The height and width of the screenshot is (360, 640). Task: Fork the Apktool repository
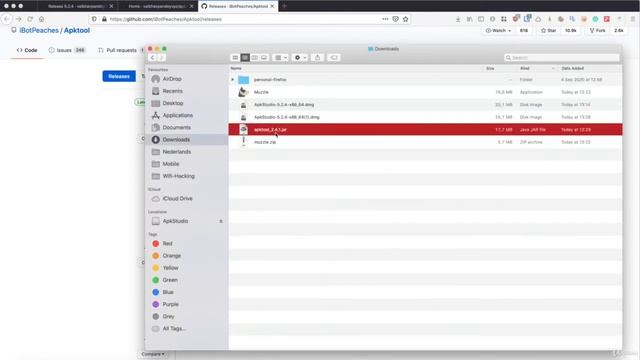pyautogui.click(x=597, y=31)
